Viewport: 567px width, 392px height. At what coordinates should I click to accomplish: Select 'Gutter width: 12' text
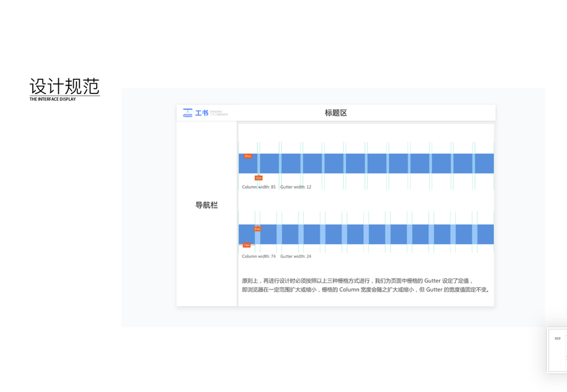[x=296, y=187]
